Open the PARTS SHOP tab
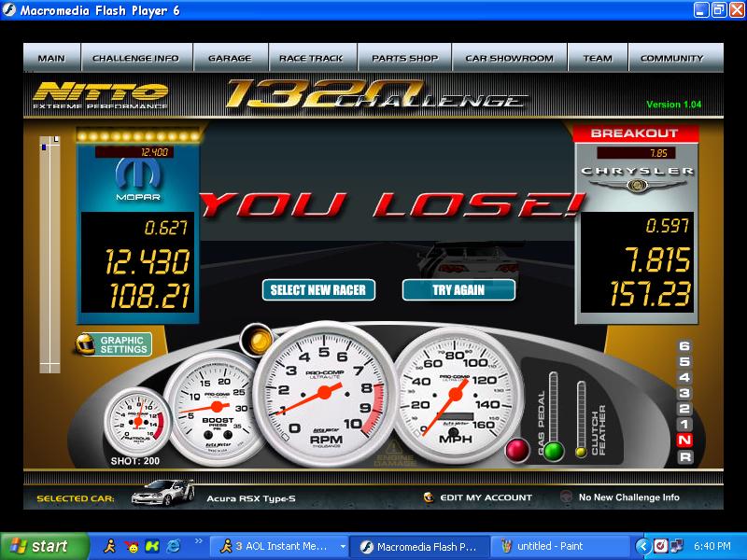Screen dimensions: 747x560 pyautogui.click(x=404, y=58)
